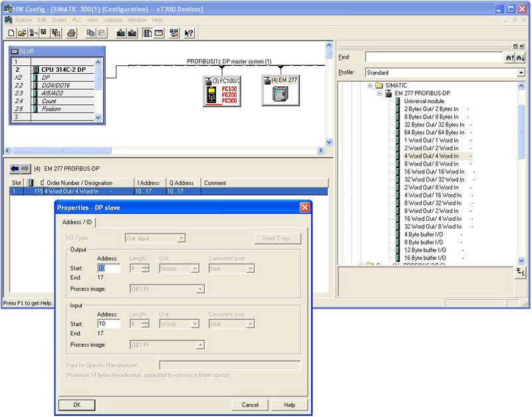This screenshot has width=532, height=417.
Task: Select slot 1 row in EM 277 table
Action: [169, 192]
